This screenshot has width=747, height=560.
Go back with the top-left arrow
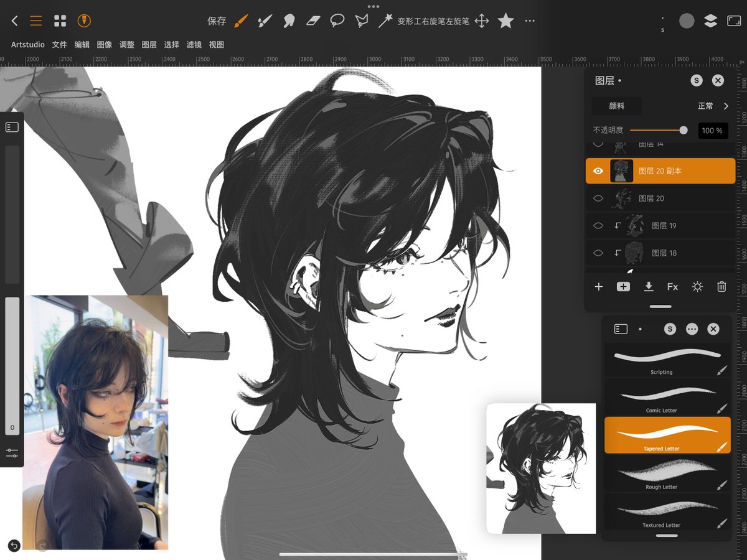[x=15, y=21]
